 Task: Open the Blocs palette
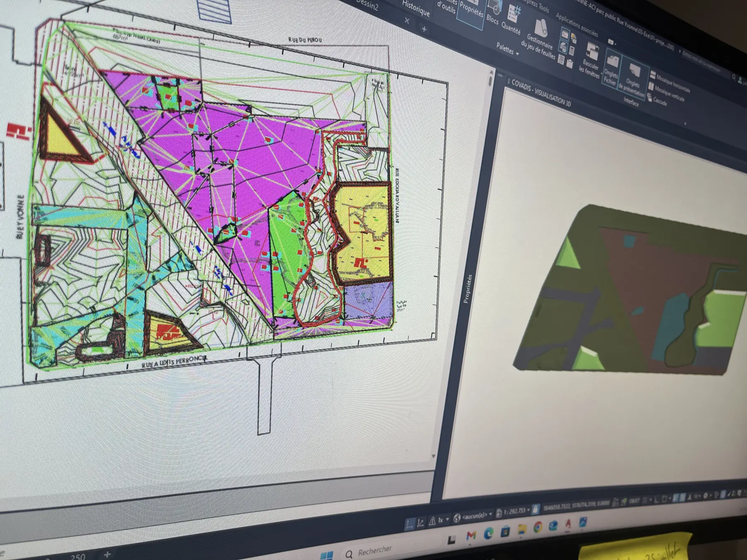(493, 12)
